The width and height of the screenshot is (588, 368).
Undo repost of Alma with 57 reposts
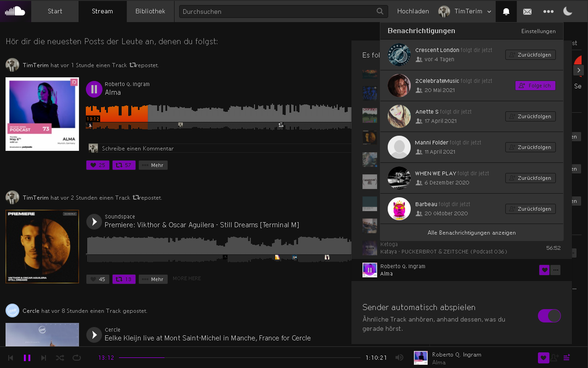[124, 165]
